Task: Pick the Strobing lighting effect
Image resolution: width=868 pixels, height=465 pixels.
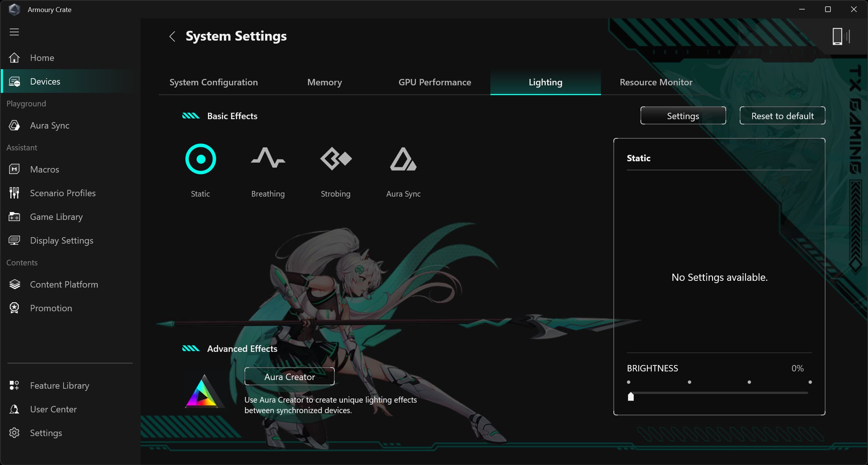Action: pyautogui.click(x=335, y=159)
